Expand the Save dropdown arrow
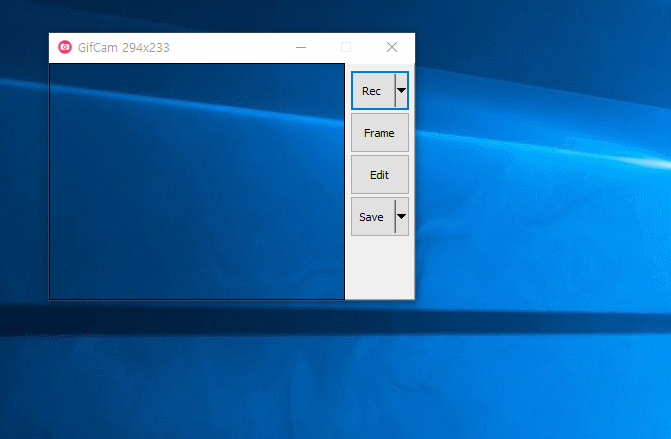 402,217
